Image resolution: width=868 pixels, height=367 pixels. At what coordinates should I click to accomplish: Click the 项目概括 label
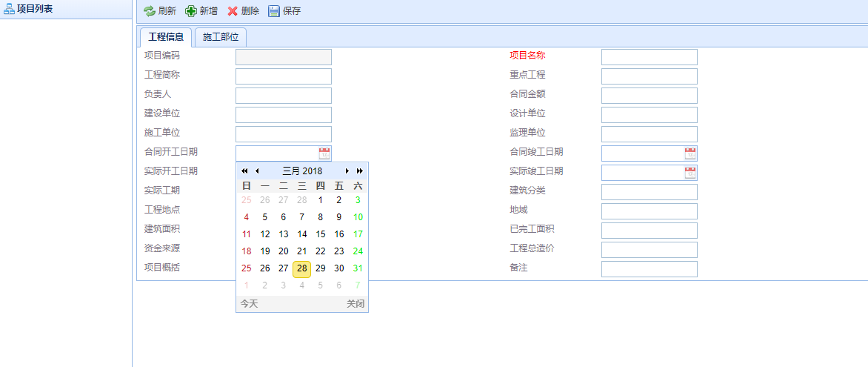pos(162,267)
